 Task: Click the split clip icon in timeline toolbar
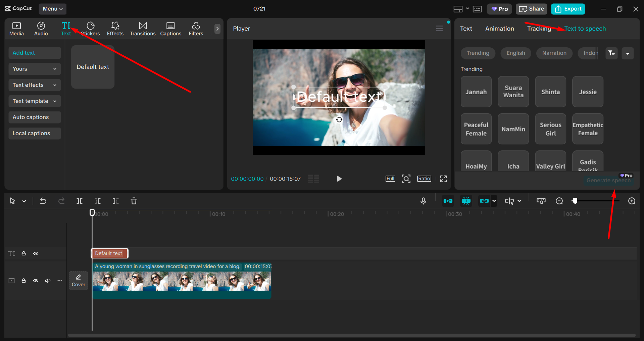pyautogui.click(x=80, y=201)
